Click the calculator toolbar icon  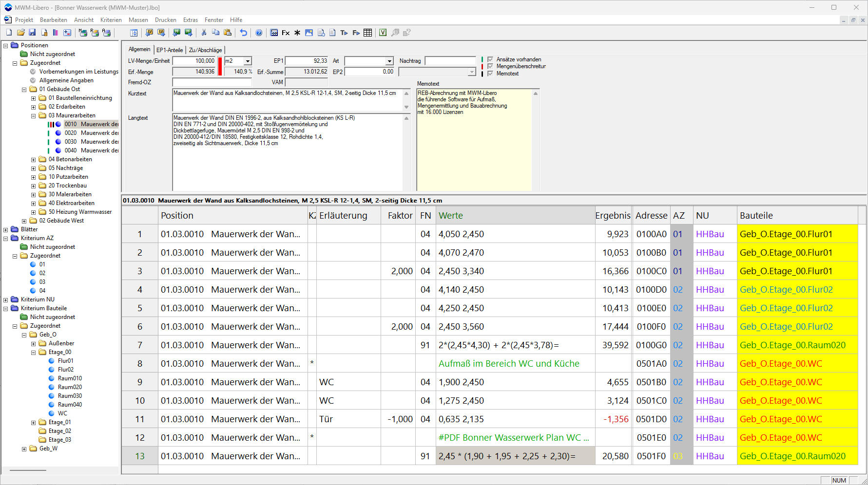(x=274, y=33)
